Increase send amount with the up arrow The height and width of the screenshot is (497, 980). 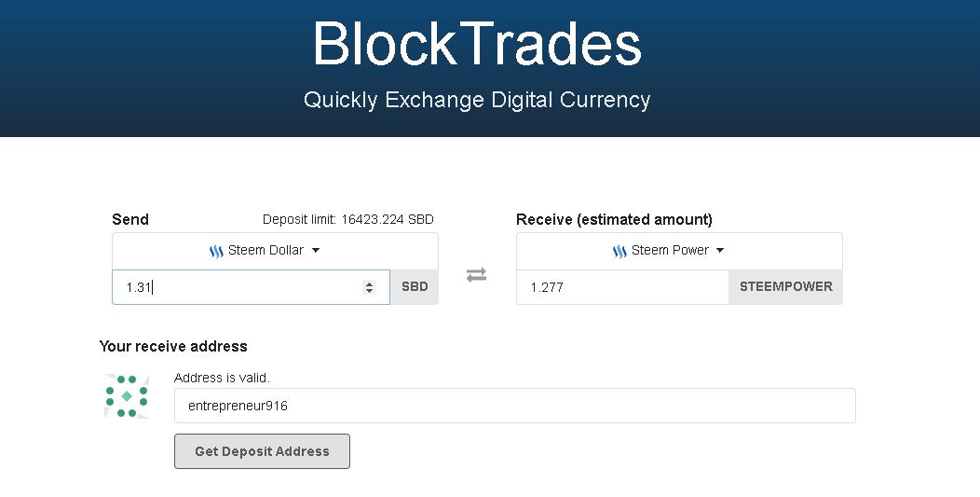370,283
